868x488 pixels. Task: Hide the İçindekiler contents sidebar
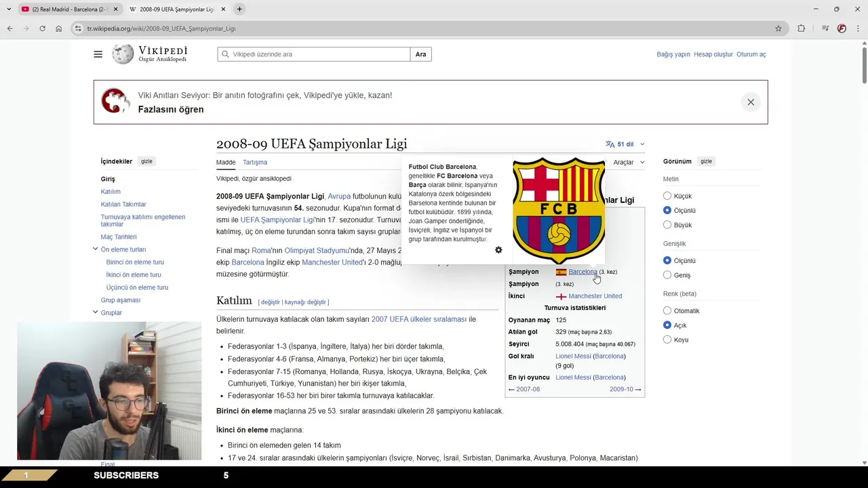(146, 161)
